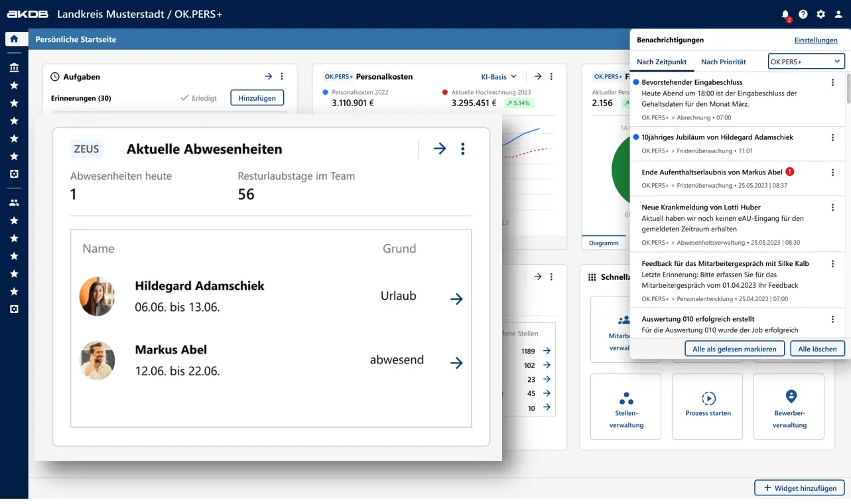Viewport: 851px width, 504px height.
Task: Open the OK.PERS+ notification filter dropdown
Action: point(806,62)
